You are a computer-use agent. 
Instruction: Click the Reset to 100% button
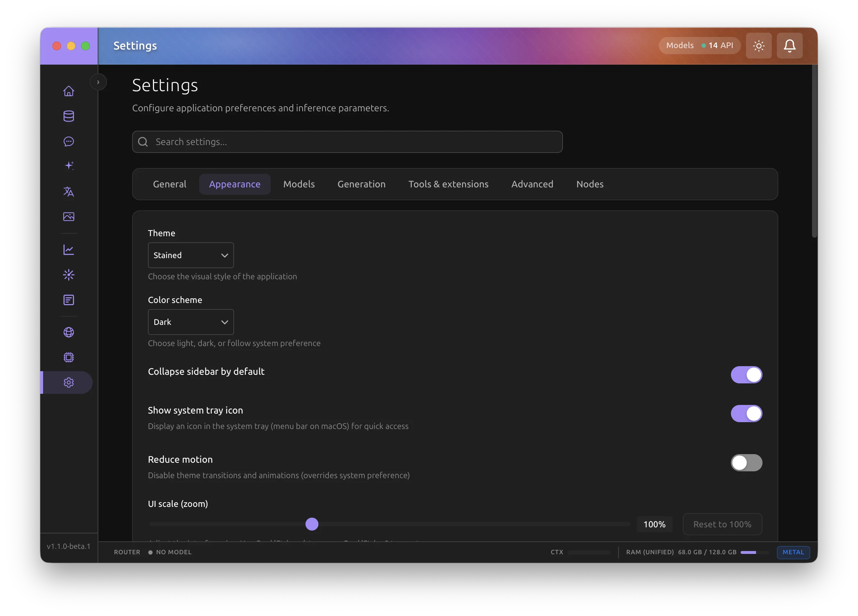722,524
